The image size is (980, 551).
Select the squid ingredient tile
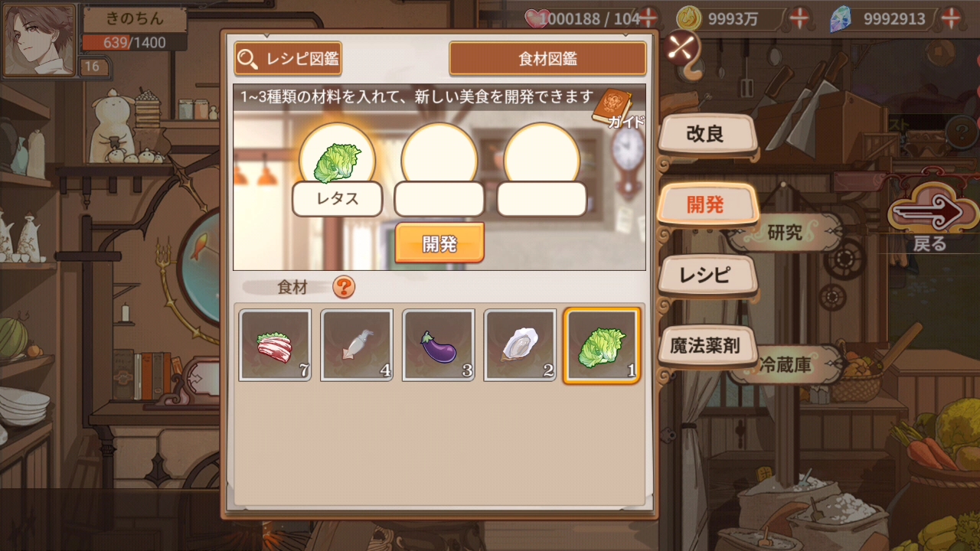(357, 345)
